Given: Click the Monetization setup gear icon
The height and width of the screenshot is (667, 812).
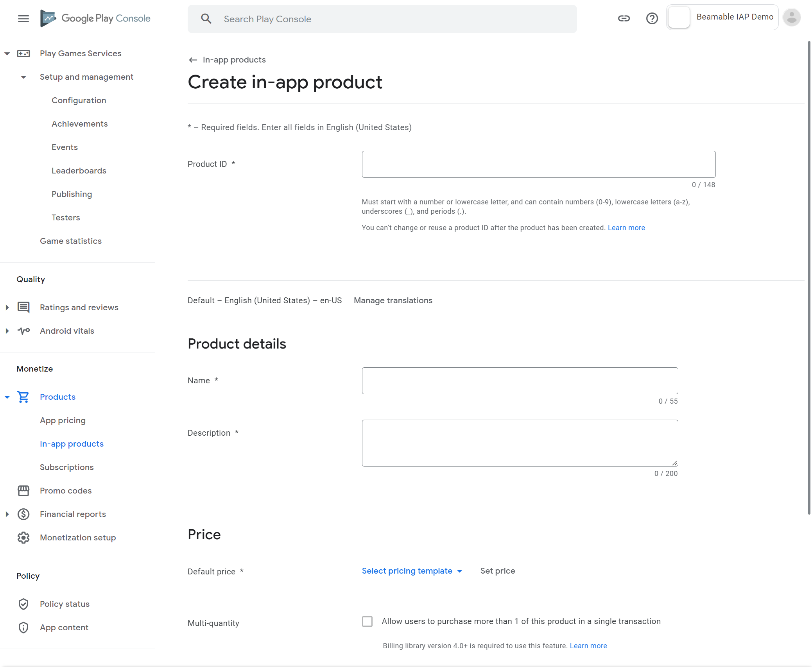Looking at the screenshot, I should tap(23, 538).
